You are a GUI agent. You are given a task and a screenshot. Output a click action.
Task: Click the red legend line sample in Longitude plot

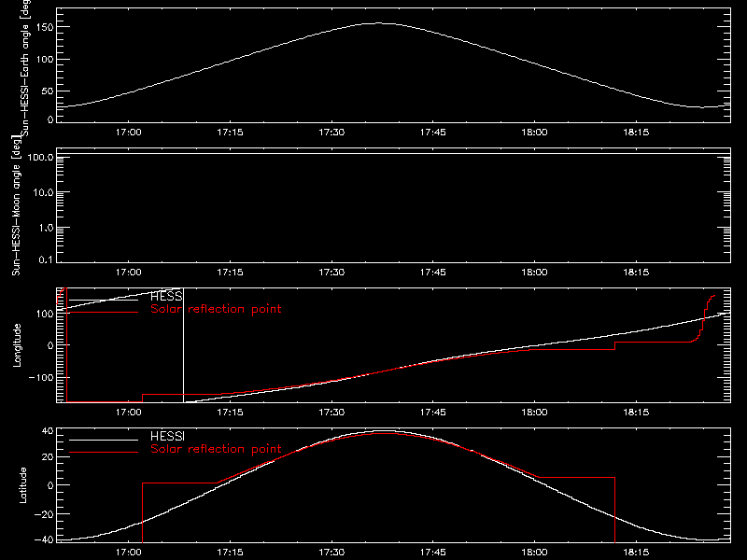[x=104, y=313]
